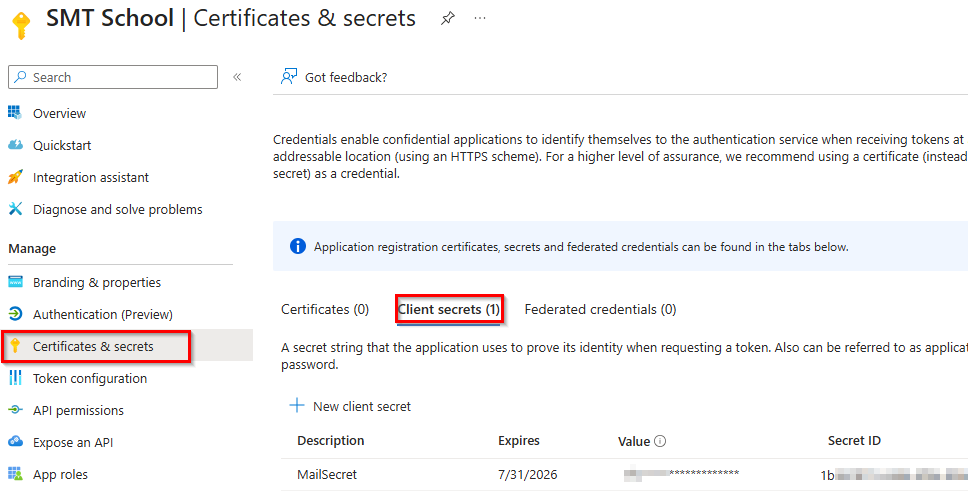The image size is (968, 493).
Task: Select Certificates & secrets in sidebar
Action: tap(93, 346)
